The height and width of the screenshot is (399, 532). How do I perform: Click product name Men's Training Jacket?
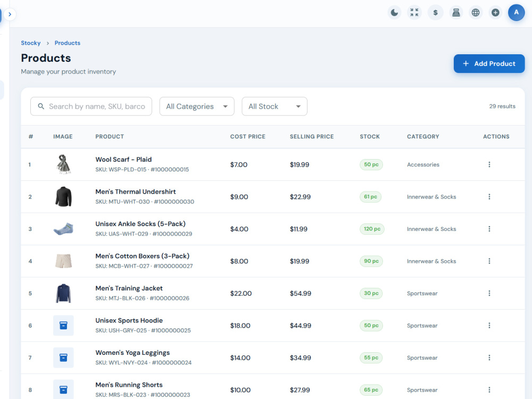coord(129,288)
